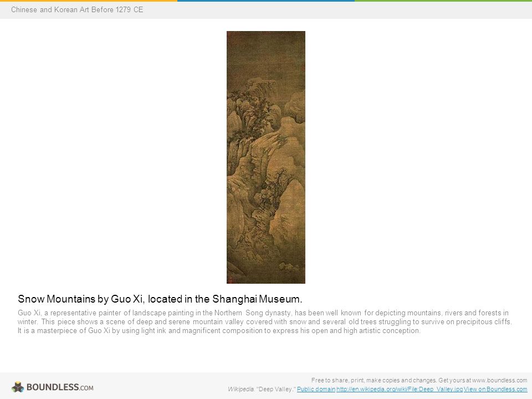Follow the View on Boundless.com link
Screen dimensions: 532x399
495,389
